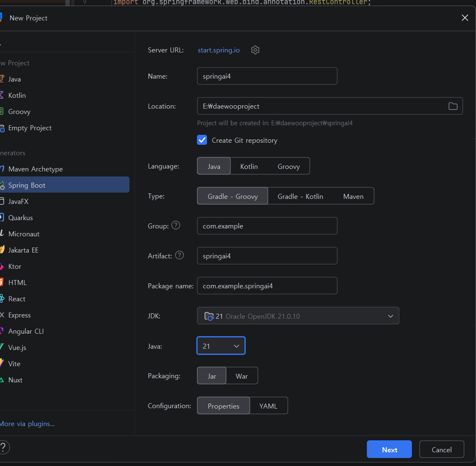Select Jakarta EE generator
Viewport: 476px width, 466px height.
tap(65, 250)
